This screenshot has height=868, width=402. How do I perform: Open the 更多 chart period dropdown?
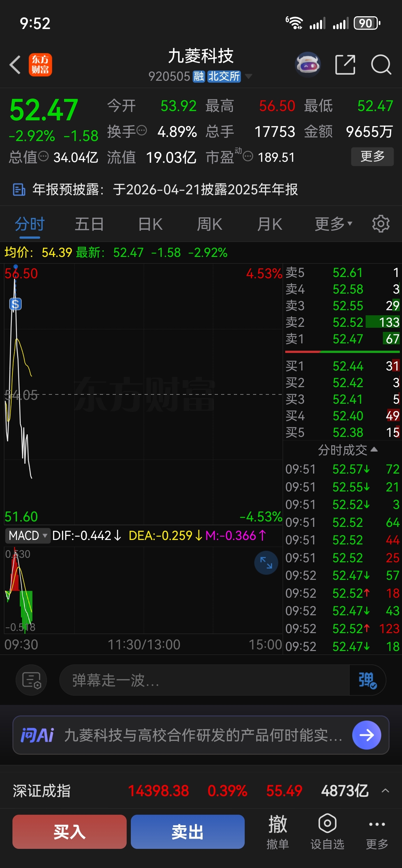pos(333,224)
